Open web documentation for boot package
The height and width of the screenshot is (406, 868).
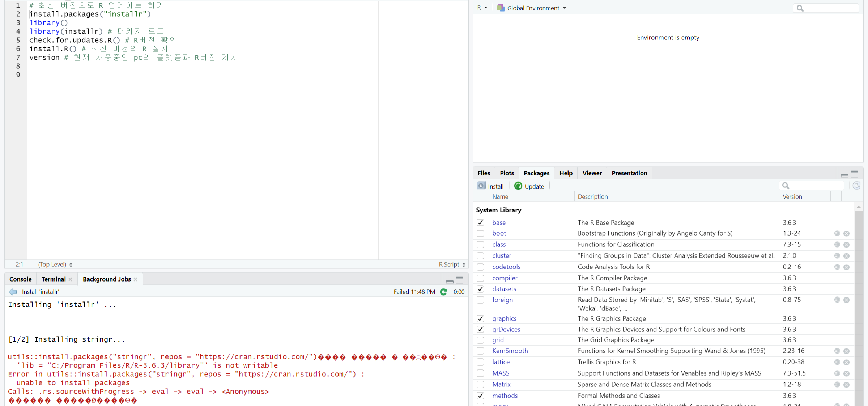tap(837, 233)
